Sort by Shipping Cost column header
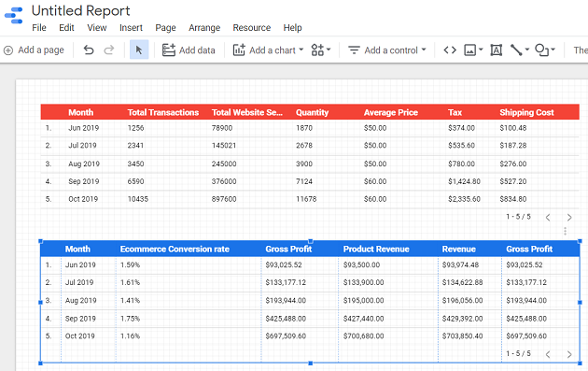The height and width of the screenshot is (371, 588). (526, 112)
